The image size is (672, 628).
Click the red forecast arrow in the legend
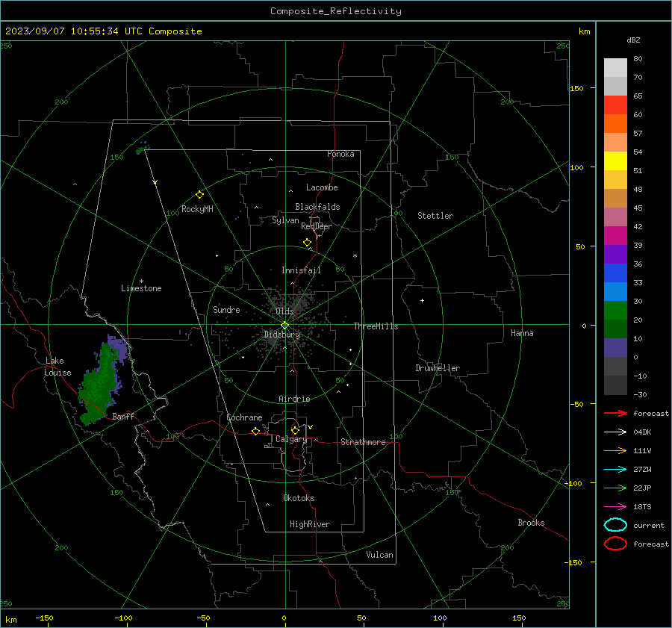pos(615,413)
